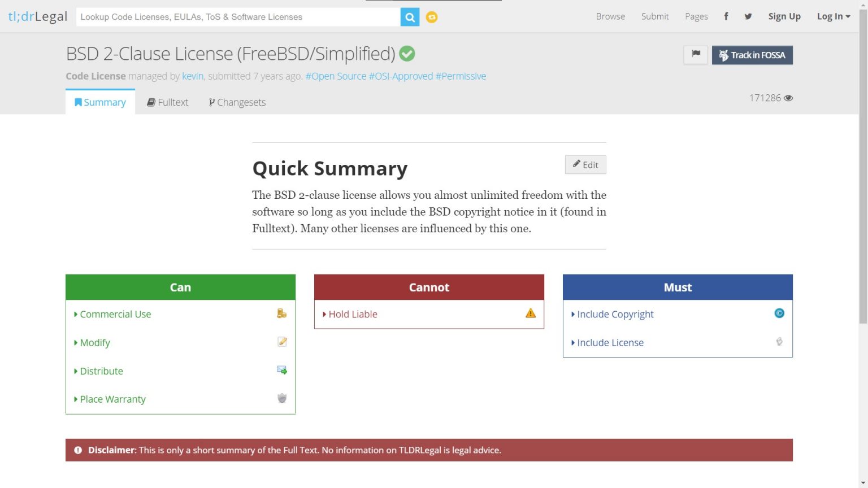Click the magnifier search button
This screenshot has width=868, height=488.
[x=410, y=17]
